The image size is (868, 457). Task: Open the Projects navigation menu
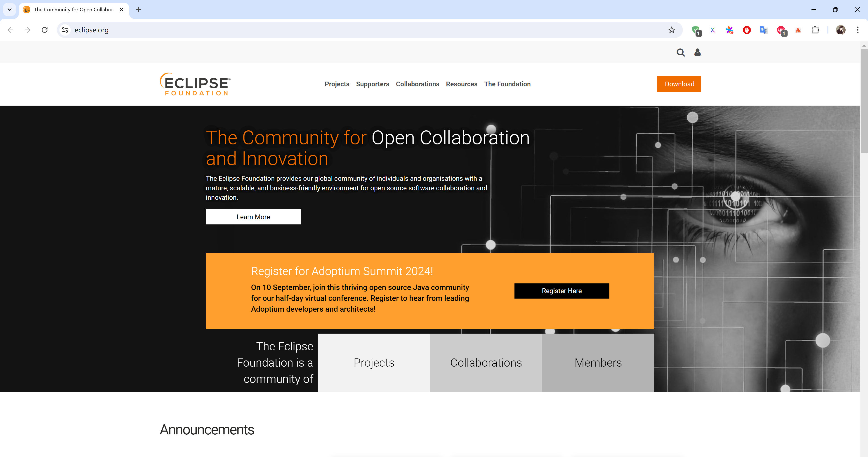coord(337,84)
